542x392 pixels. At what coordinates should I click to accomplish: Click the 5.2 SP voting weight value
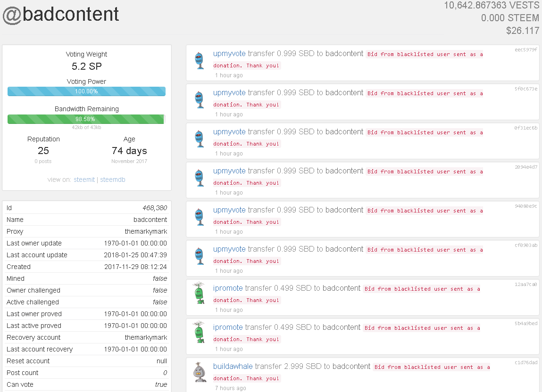[87, 66]
